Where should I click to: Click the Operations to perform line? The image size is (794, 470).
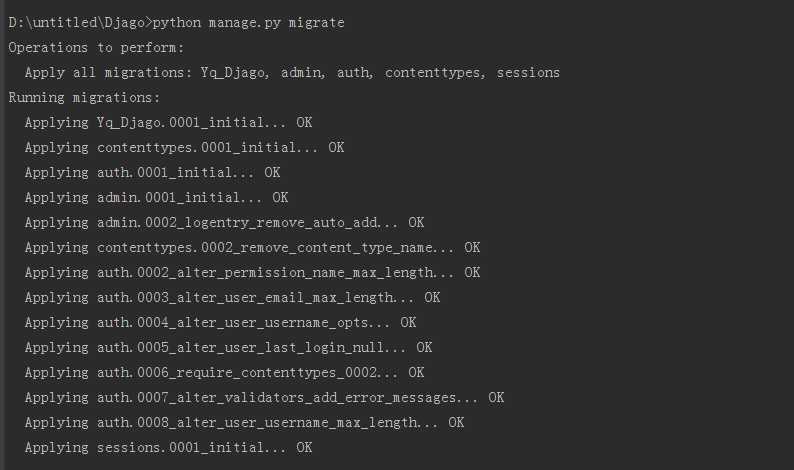click(x=96, y=48)
